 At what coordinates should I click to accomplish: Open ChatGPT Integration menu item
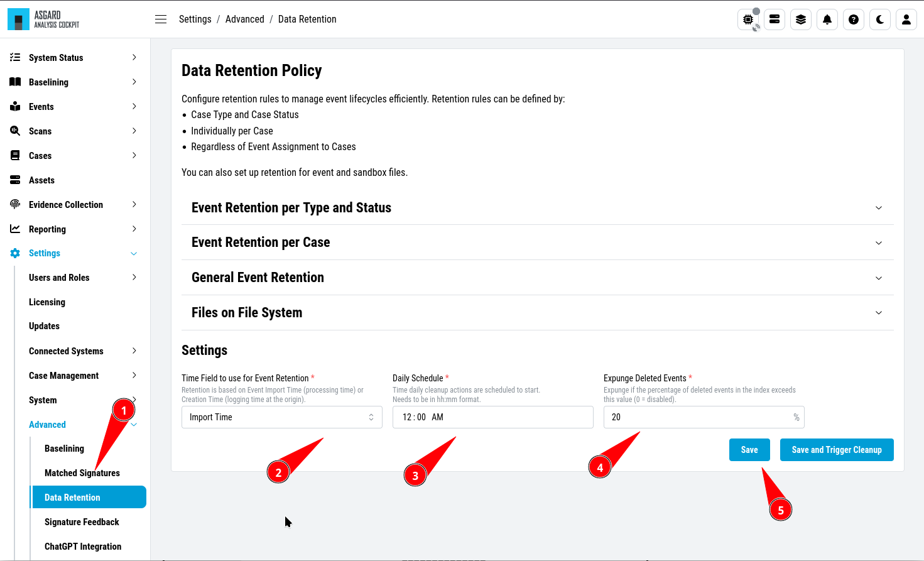point(83,547)
